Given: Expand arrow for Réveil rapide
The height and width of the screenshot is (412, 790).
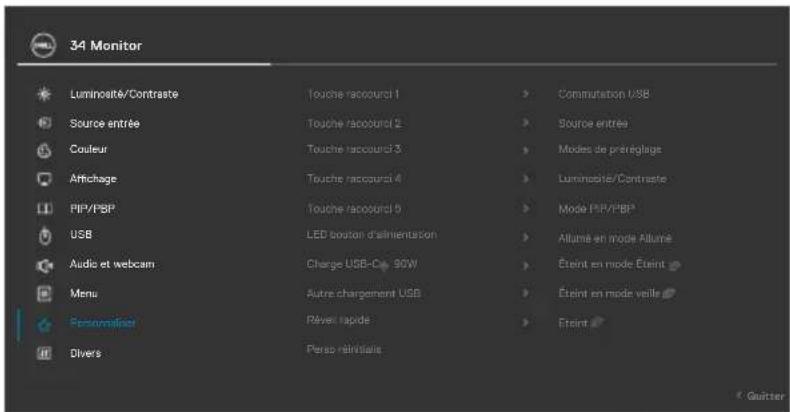Looking at the screenshot, I should [525, 322].
